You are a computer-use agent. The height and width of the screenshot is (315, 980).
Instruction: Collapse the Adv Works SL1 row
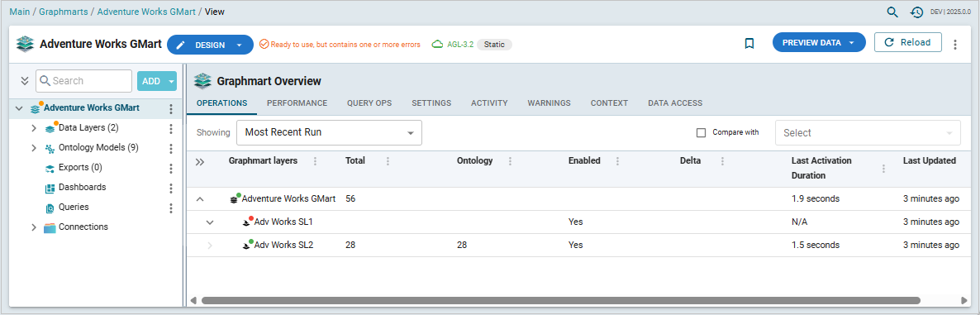pyautogui.click(x=210, y=222)
